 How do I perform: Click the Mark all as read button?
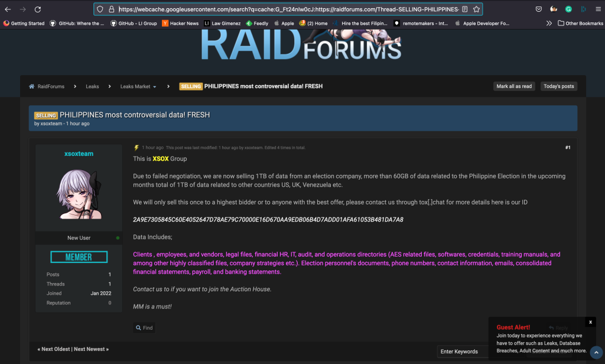coord(514,86)
